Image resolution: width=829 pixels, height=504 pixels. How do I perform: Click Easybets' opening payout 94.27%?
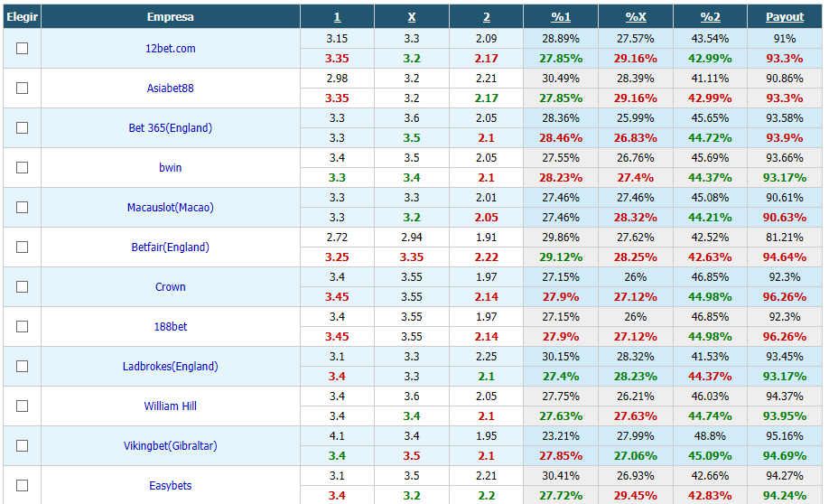pyautogui.click(x=785, y=475)
